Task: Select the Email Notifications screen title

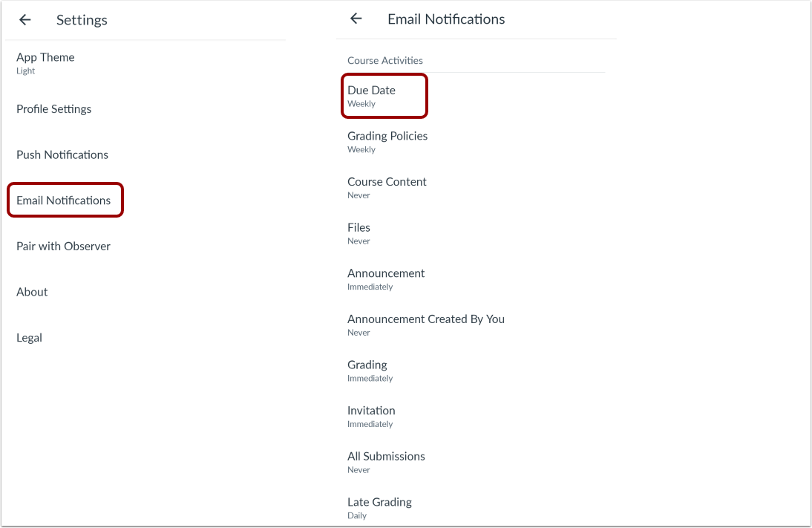Action: (x=446, y=19)
